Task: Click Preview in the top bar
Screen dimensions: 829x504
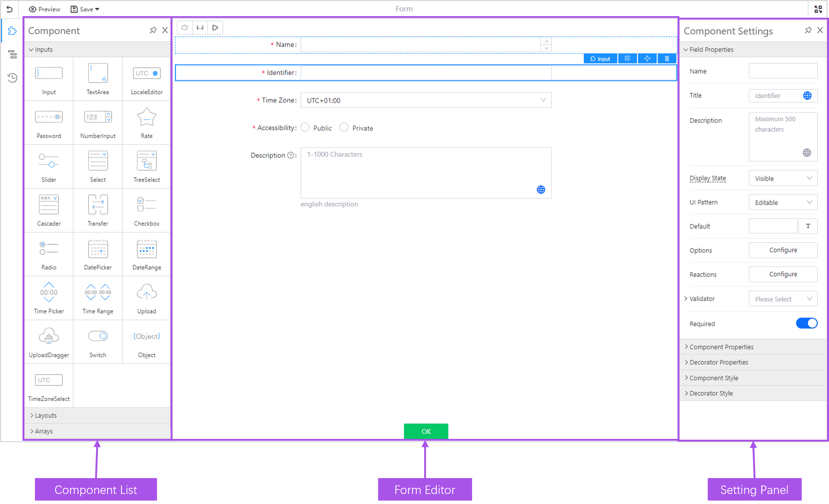Action: tap(45, 9)
